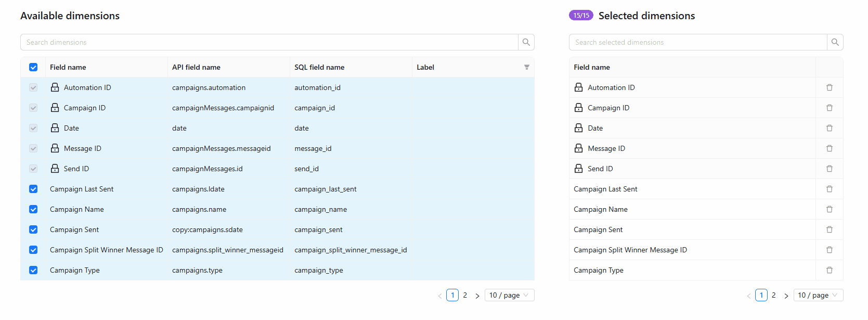Click the Search selected dimensions field

click(x=697, y=42)
